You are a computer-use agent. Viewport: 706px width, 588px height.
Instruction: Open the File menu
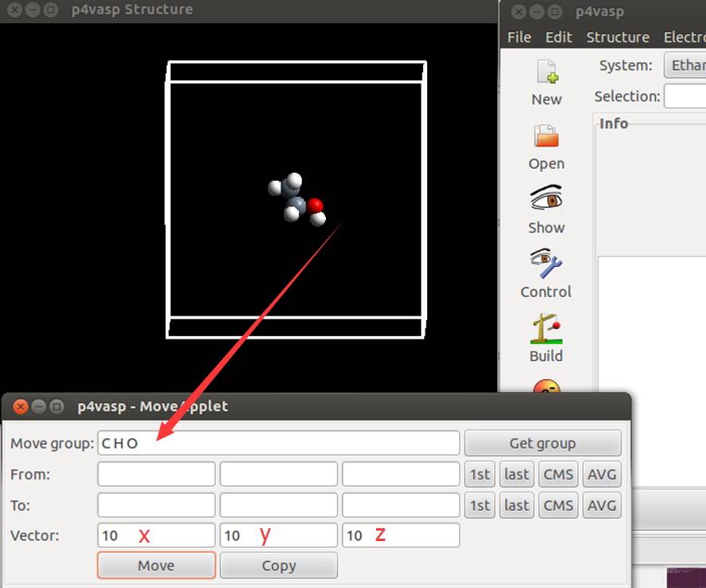click(x=519, y=37)
